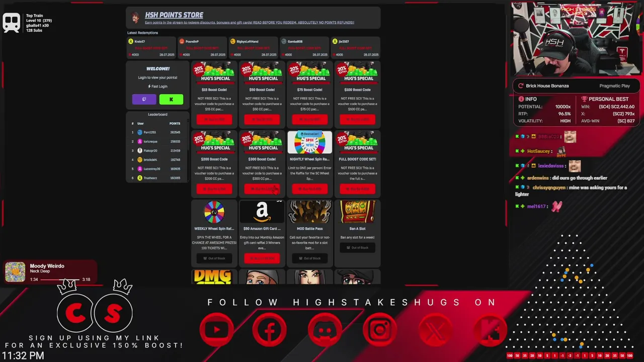Viewport: 644px width, 362px height.
Task: Open the WEEKLY Wheel Spin wheel image
Action: 214,212
